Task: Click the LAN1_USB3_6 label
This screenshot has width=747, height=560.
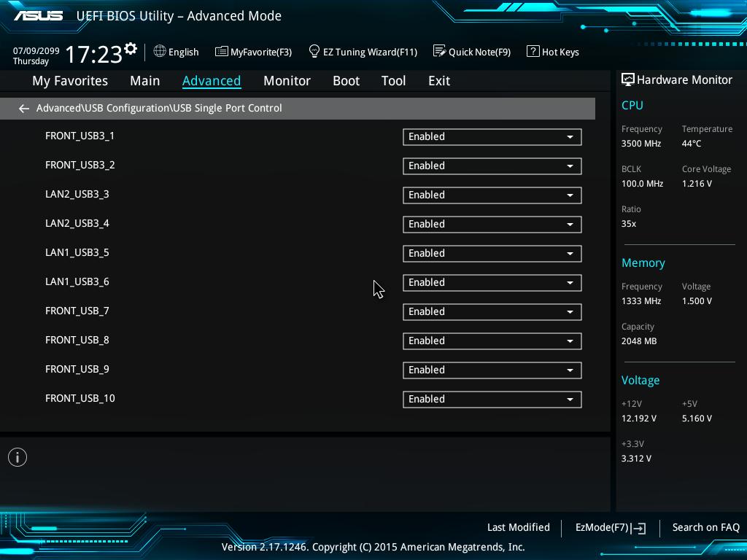Action: (77, 282)
